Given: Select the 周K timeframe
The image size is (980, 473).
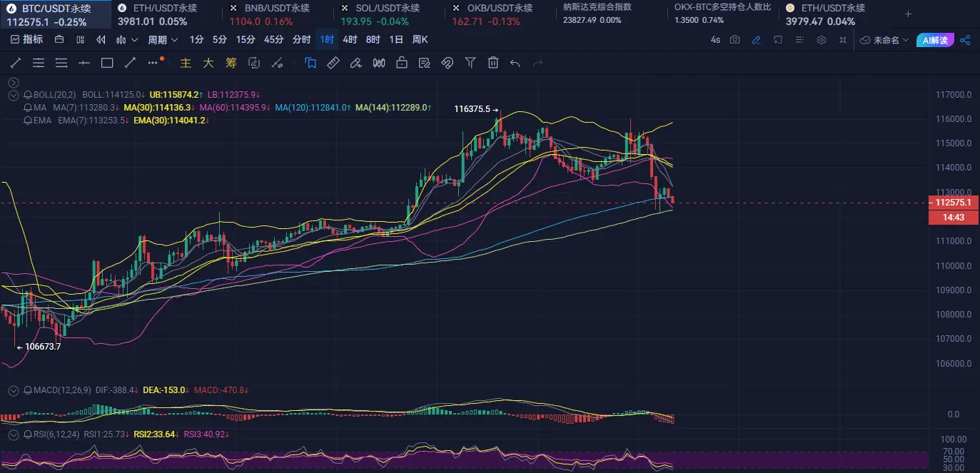Looking at the screenshot, I should (x=420, y=40).
